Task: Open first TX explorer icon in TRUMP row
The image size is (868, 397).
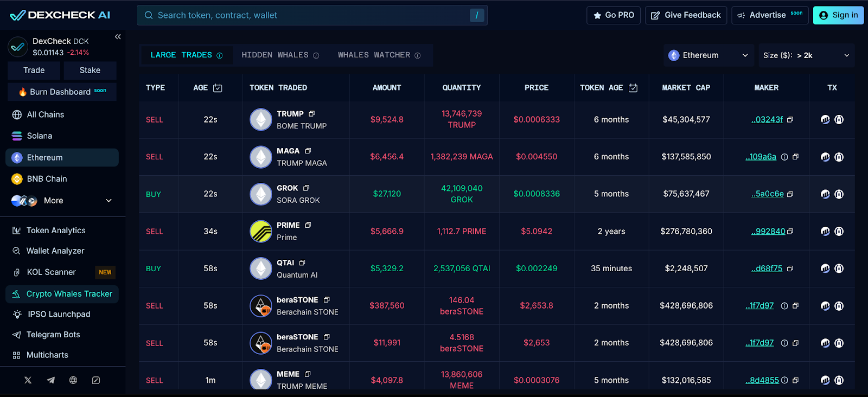Action: 825,119
